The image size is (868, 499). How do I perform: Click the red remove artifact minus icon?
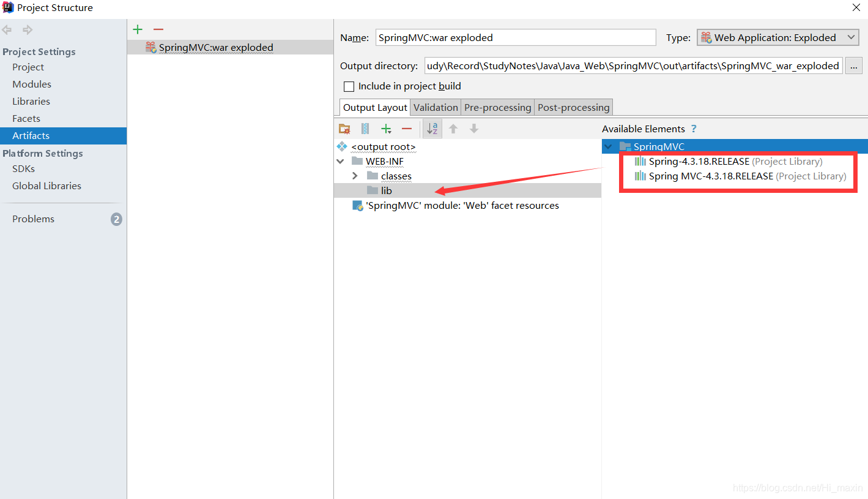tap(158, 29)
